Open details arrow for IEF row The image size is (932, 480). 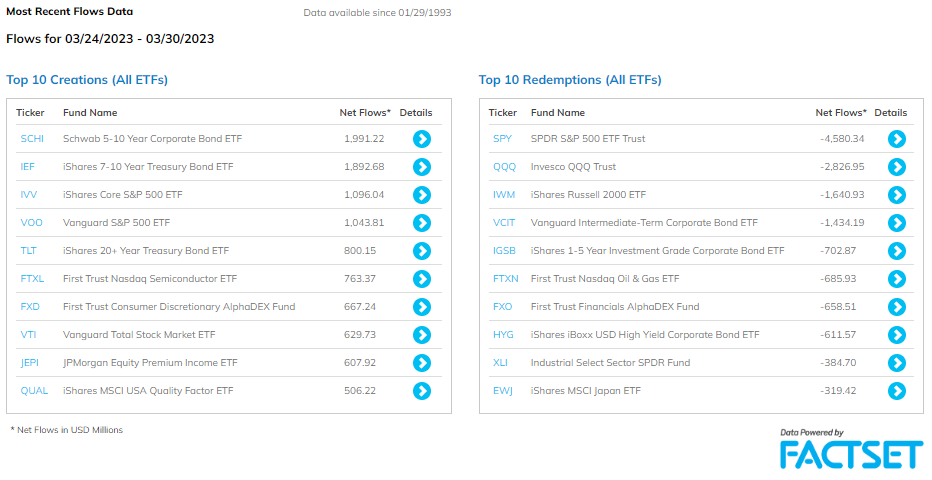coord(422,167)
